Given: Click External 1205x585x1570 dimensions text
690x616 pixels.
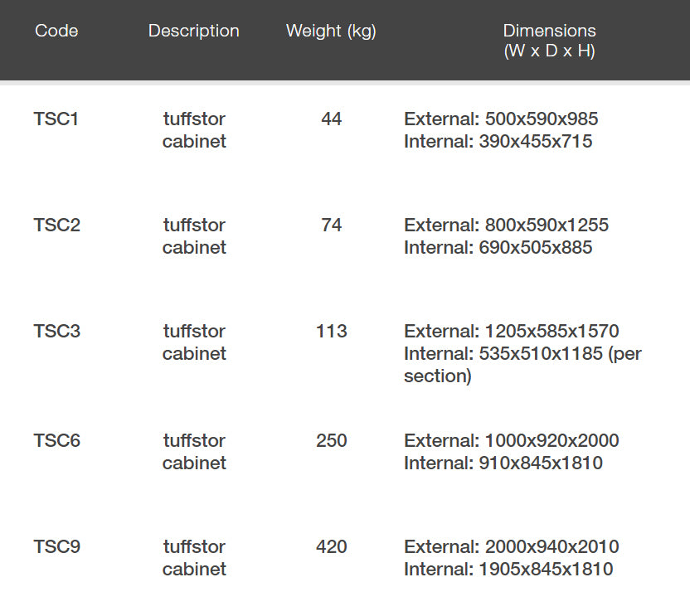Looking at the screenshot, I should point(511,332).
